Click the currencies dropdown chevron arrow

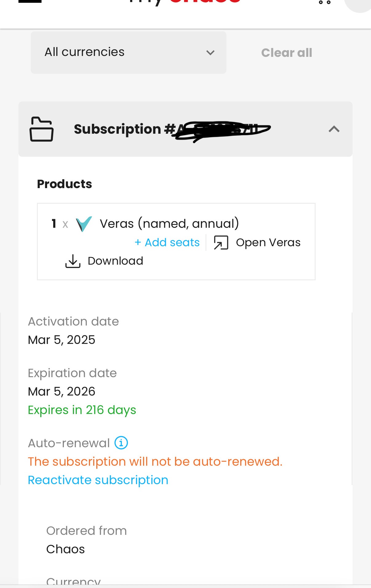210,53
